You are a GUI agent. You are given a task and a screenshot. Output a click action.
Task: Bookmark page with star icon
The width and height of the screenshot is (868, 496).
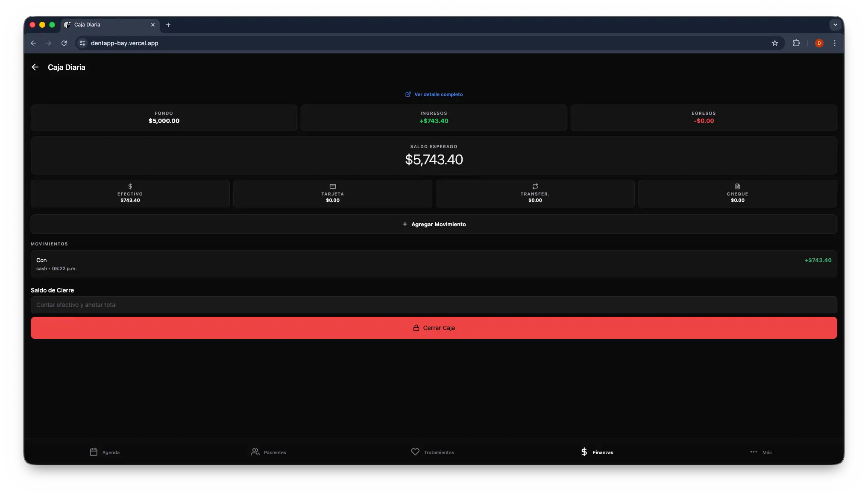point(774,43)
